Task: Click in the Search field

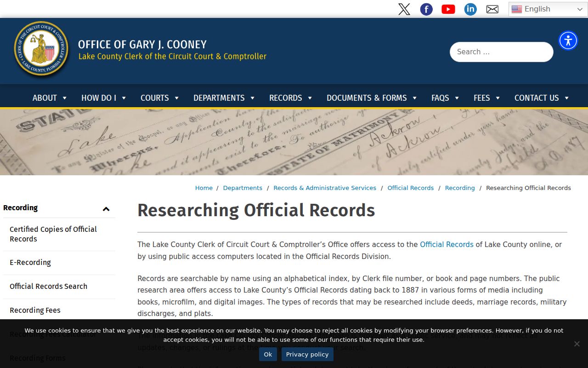Action: click(x=502, y=52)
